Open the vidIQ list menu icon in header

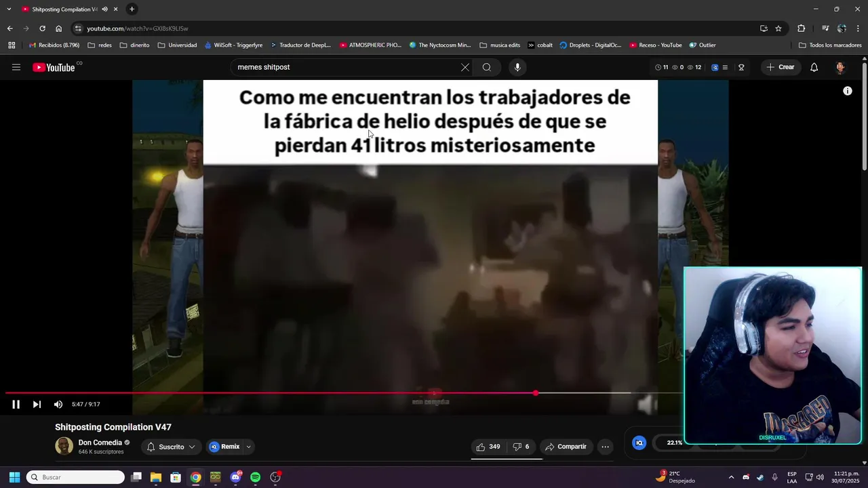point(725,67)
